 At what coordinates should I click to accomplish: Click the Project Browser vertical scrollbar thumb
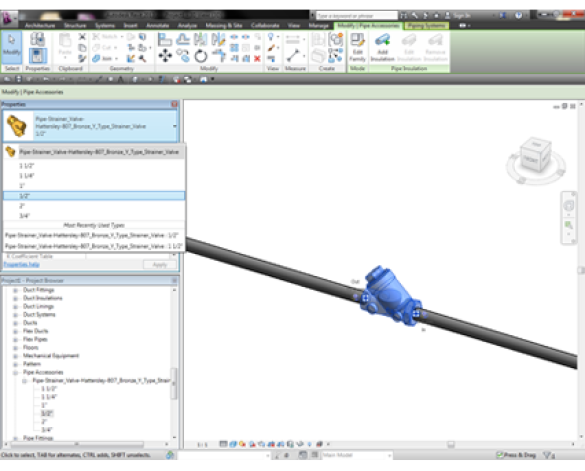[173, 384]
